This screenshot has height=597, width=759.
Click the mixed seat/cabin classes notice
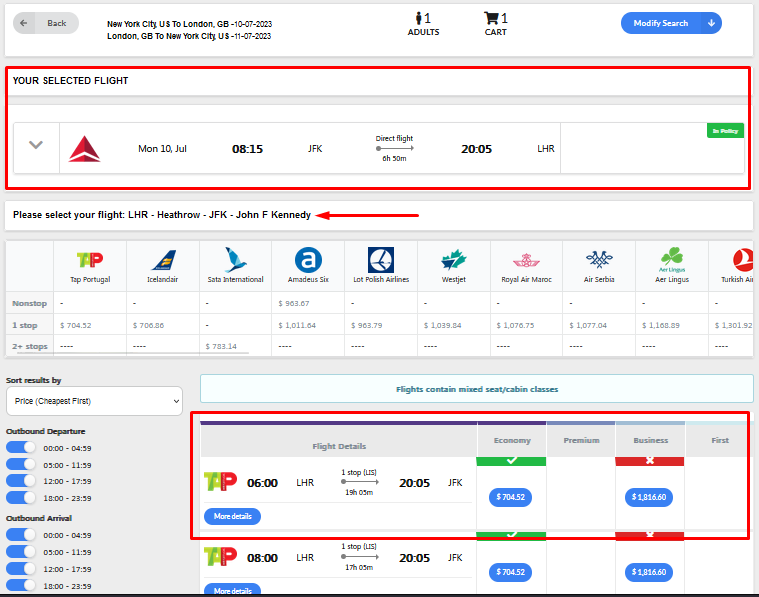[477, 389]
